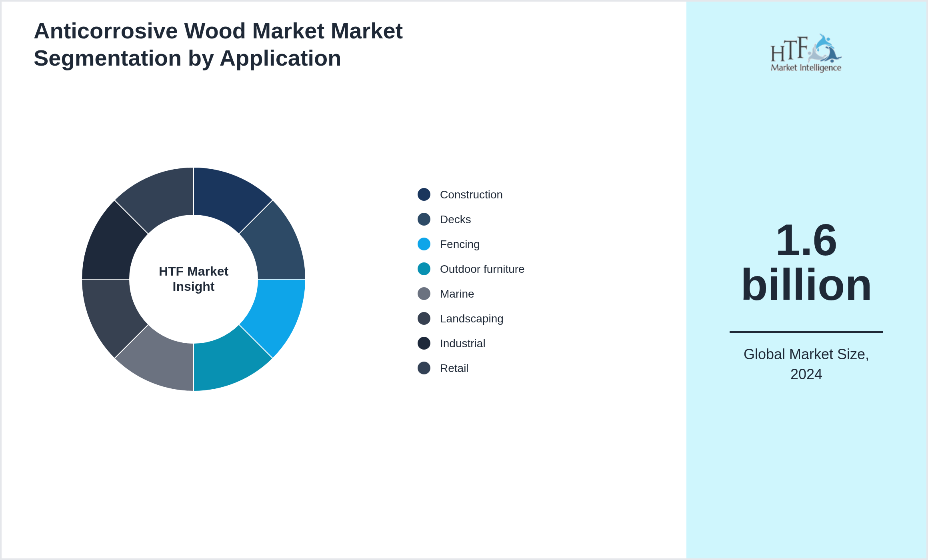Viewport: 928px width, 560px height.
Task: Select the Decks legend dot
Action: click(424, 220)
